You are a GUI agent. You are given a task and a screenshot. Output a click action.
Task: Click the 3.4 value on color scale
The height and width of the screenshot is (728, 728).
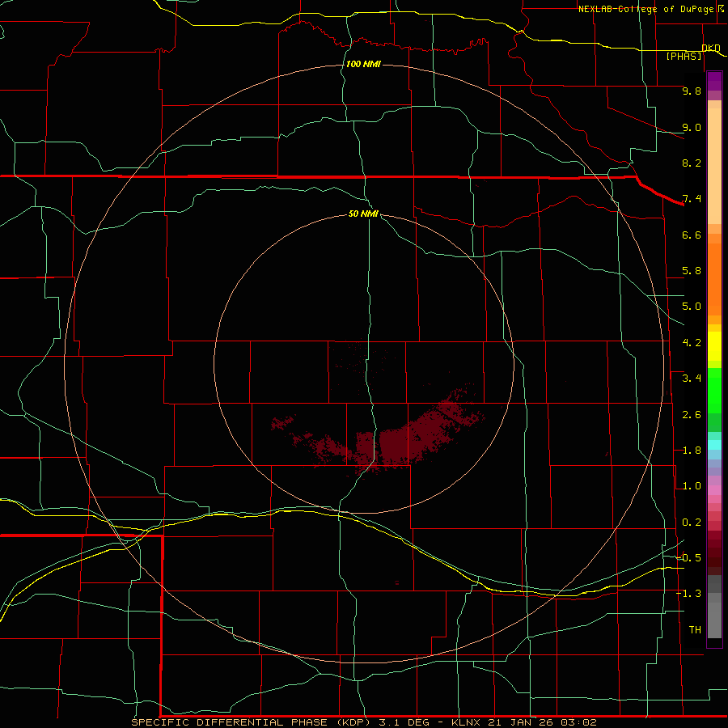692,379
